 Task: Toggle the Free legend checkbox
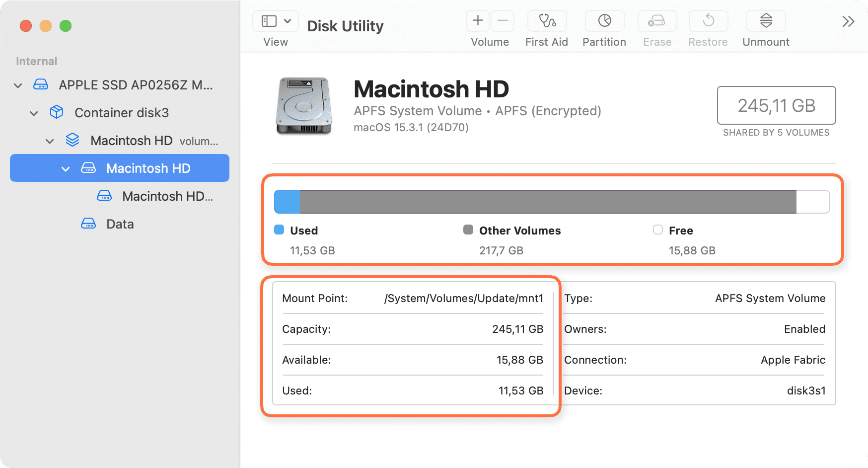coord(657,230)
